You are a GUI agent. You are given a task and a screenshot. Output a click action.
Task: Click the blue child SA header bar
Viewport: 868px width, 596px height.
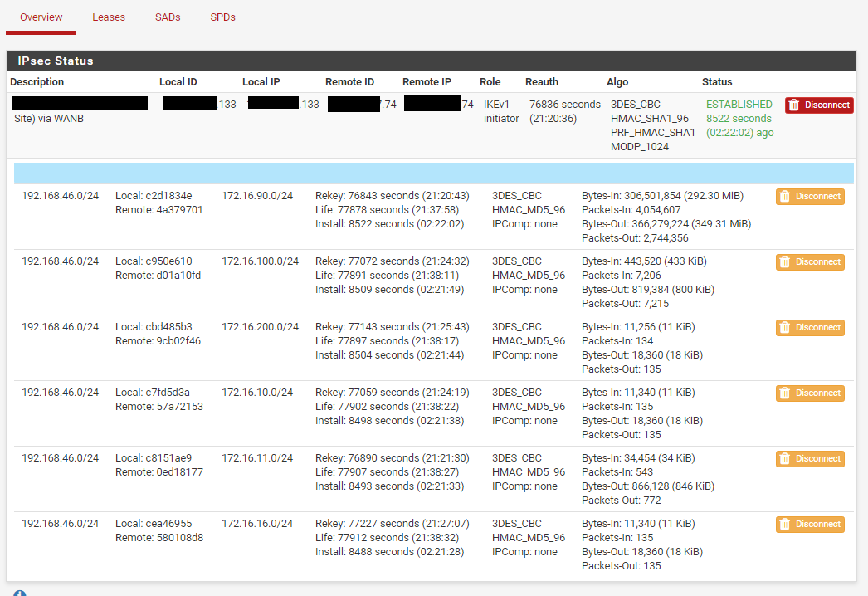[x=432, y=172]
